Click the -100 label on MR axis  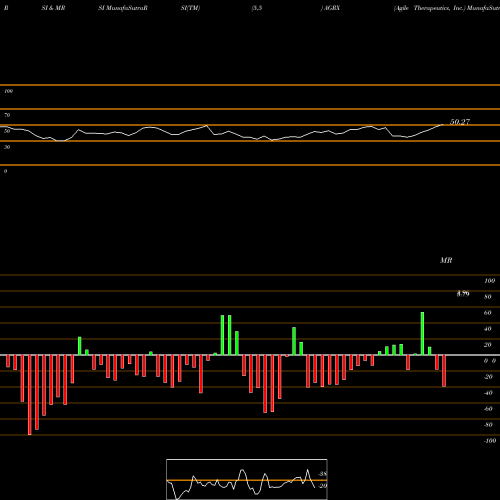coord(490,441)
